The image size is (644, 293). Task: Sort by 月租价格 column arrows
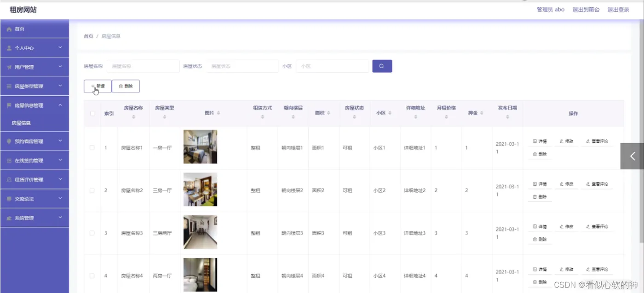[x=446, y=117]
